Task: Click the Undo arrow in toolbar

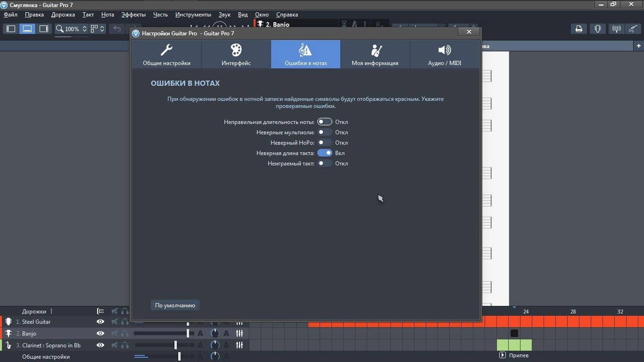Action: pos(117,29)
